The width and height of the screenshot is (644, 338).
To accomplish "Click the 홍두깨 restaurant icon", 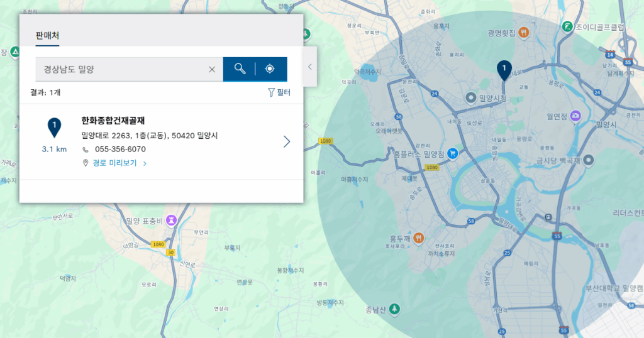I will click(418, 238).
